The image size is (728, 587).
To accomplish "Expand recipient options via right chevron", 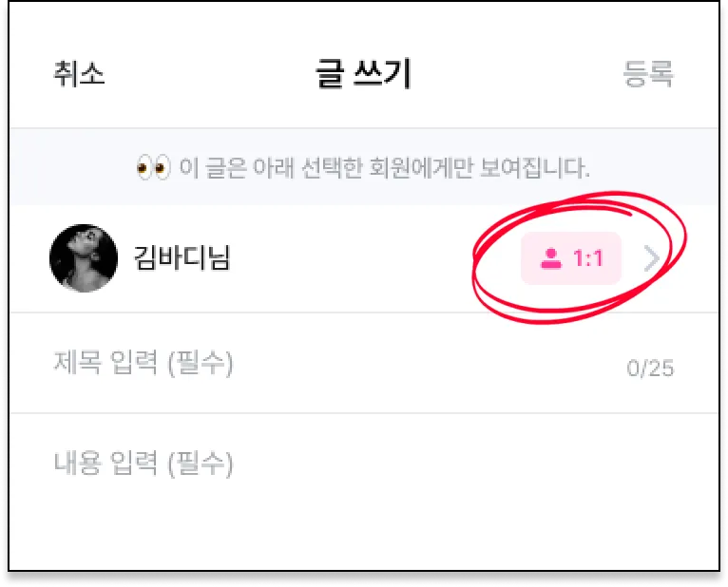I will pyautogui.click(x=652, y=259).
